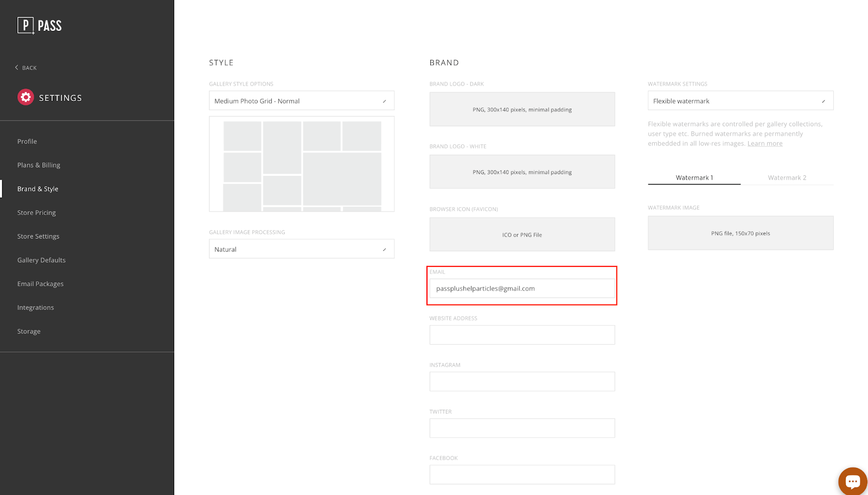Upload a Brand Logo - Dark image
Viewport: 868px width, 495px height.
522,109
